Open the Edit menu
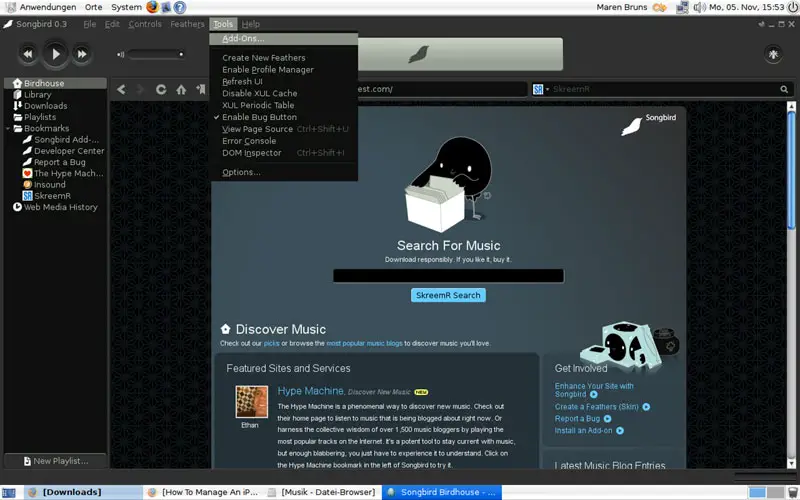The image size is (800, 500). pos(112,24)
